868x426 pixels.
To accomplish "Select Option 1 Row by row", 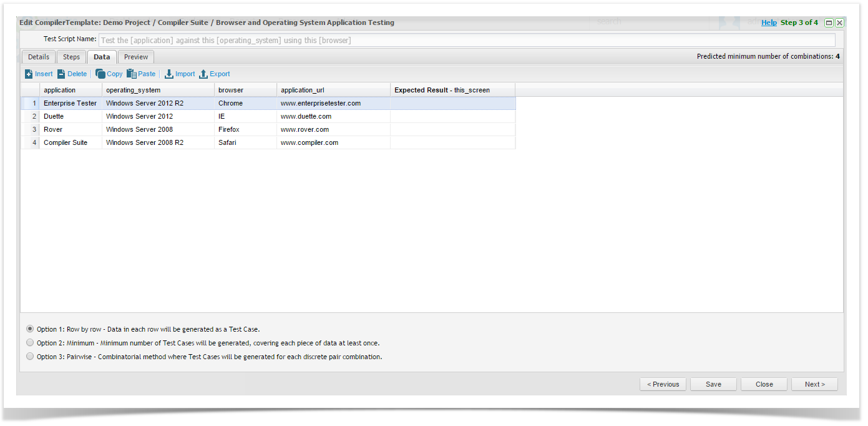I will click(x=30, y=329).
